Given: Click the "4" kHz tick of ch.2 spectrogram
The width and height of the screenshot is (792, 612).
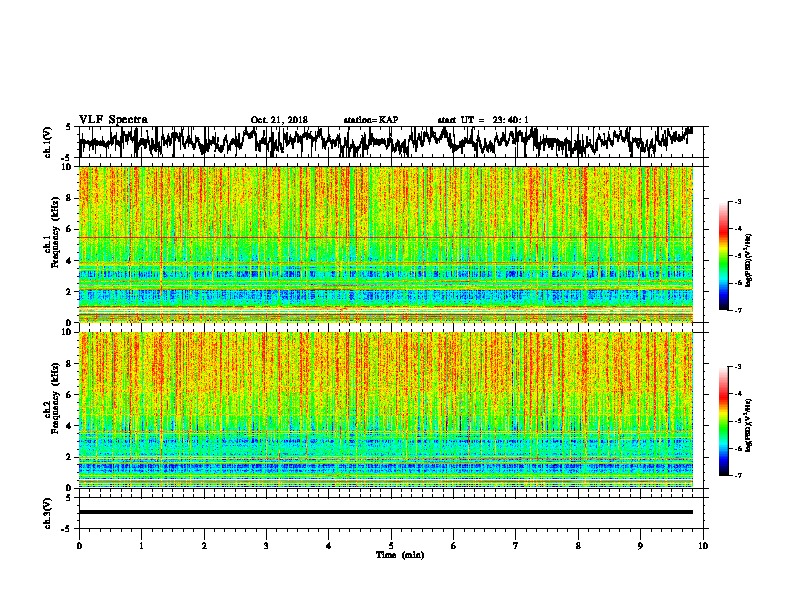Looking at the screenshot, I should tap(70, 426).
